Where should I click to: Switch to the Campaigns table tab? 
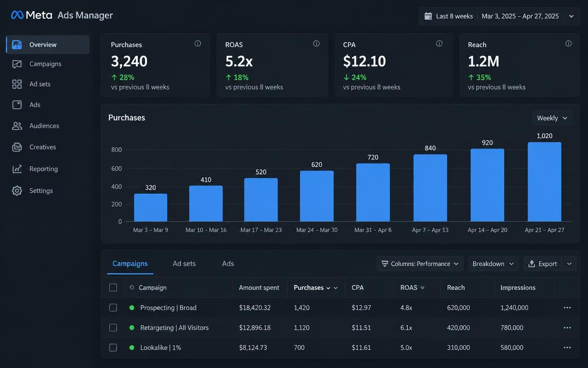point(130,264)
